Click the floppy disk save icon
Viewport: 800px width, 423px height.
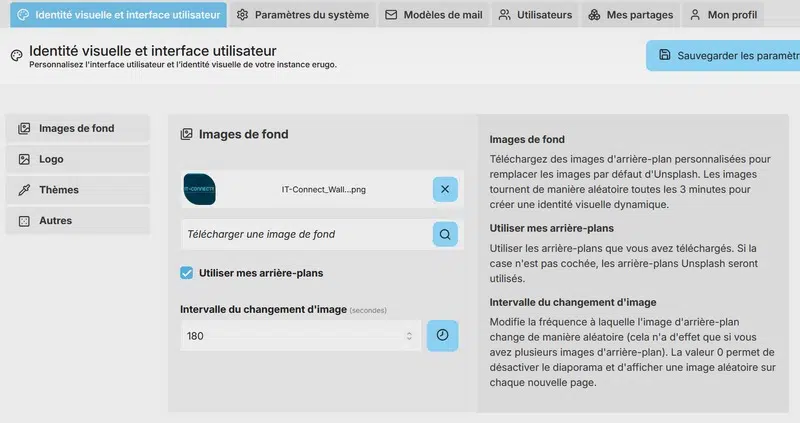point(664,56)
